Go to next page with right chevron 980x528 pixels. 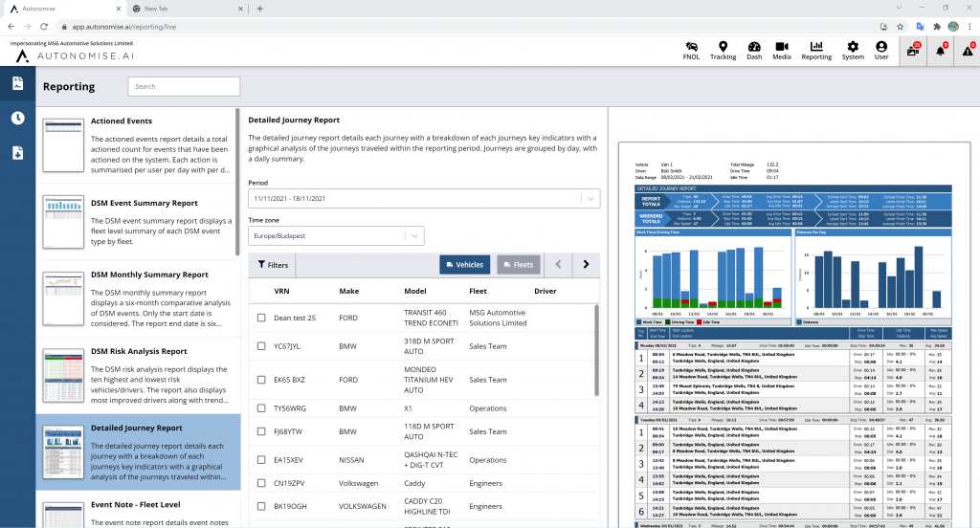(x=586, y=265)
